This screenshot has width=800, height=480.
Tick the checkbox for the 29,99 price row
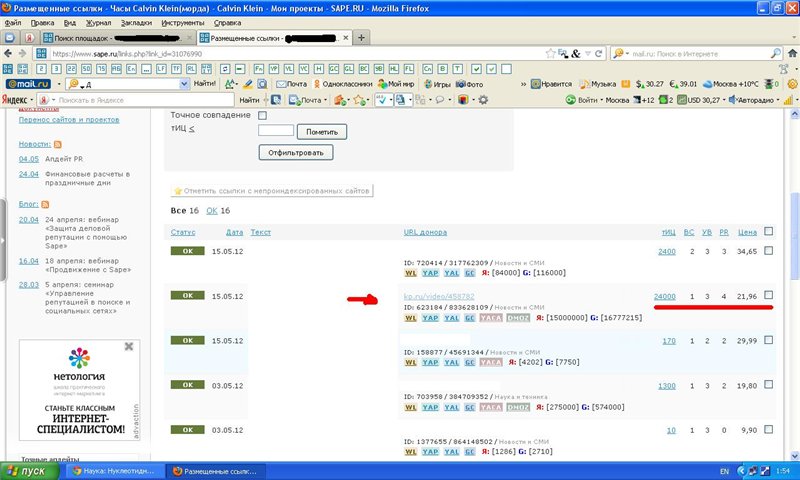coord(768,340)
